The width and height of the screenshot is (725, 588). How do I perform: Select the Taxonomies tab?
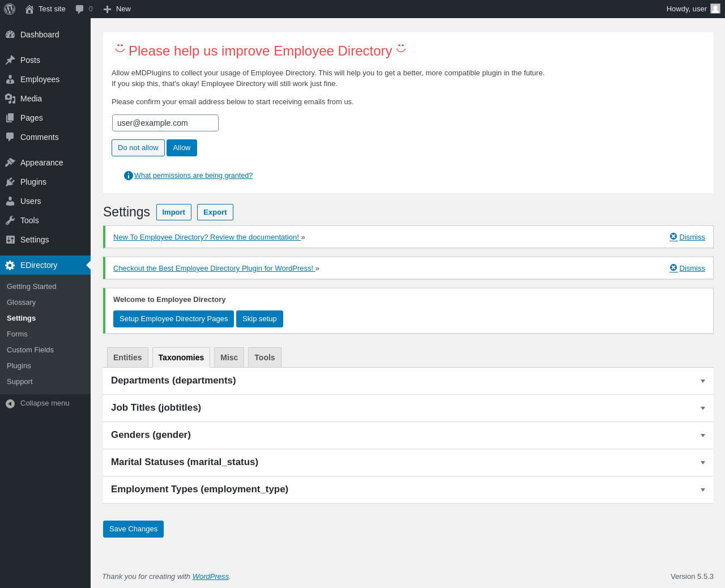[x=181, y=357]
